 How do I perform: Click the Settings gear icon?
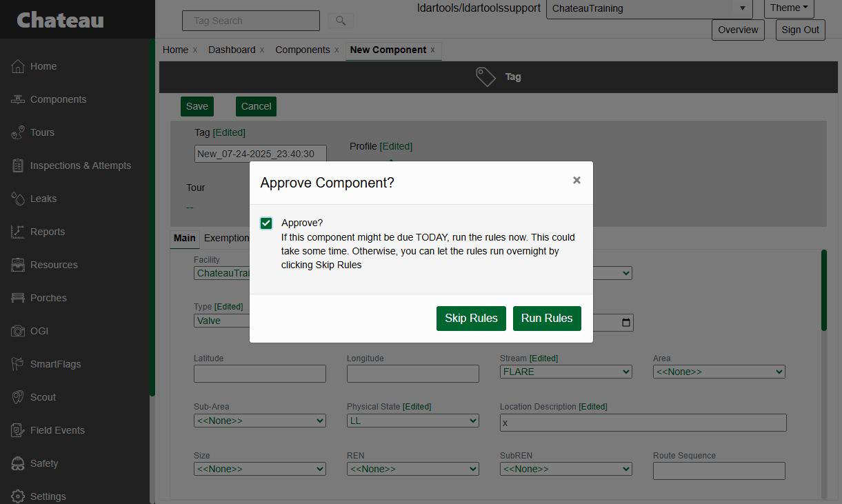(x=18, y=496)
